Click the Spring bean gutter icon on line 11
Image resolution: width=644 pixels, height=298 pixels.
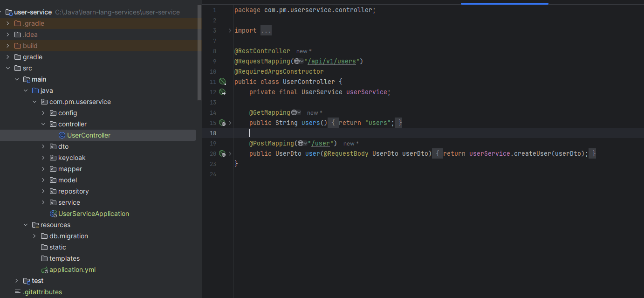(223, 82)
